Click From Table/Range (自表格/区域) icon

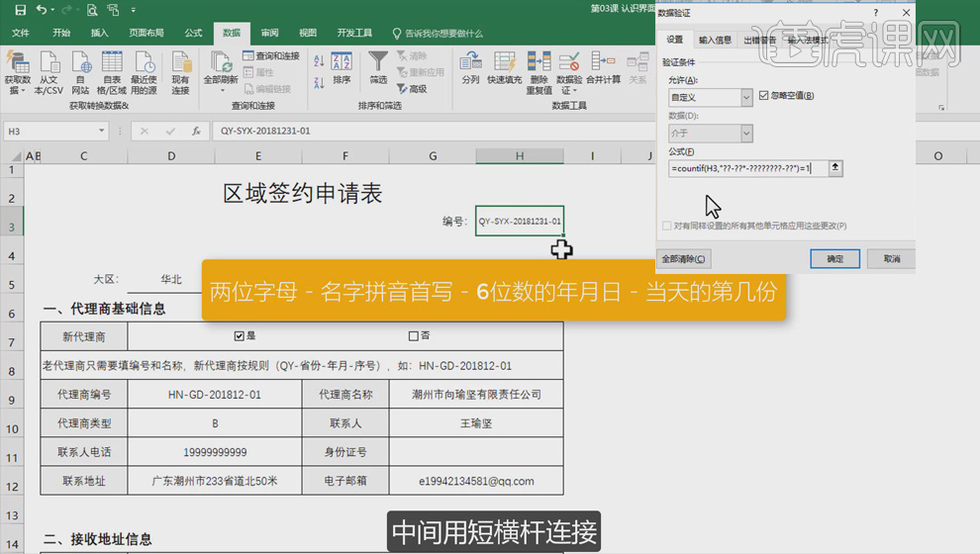click(112, 63)
